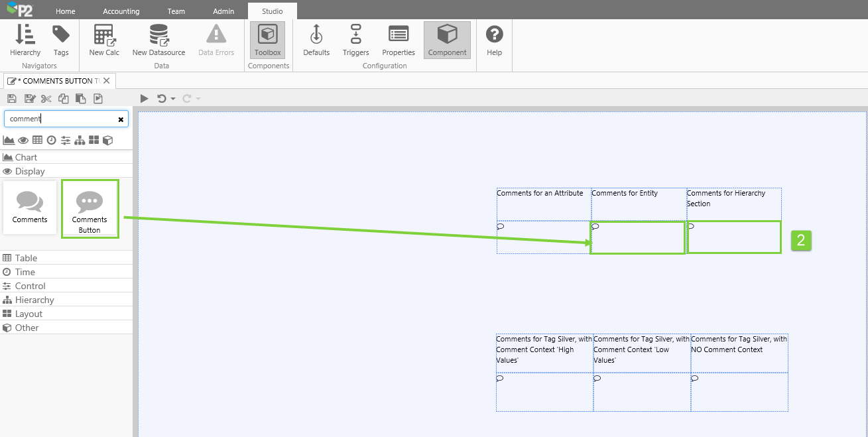The image size is (868, 437).
Task: Run page preview with the play icon
Action: point(145,99)
